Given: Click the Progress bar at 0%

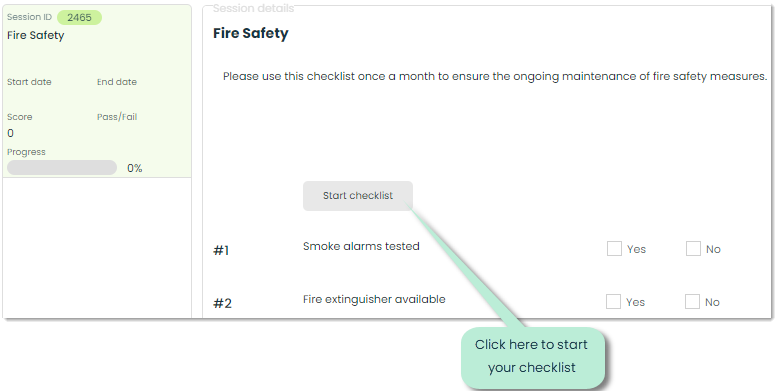Looking at the screenshot, I should (x=62, y=167).
